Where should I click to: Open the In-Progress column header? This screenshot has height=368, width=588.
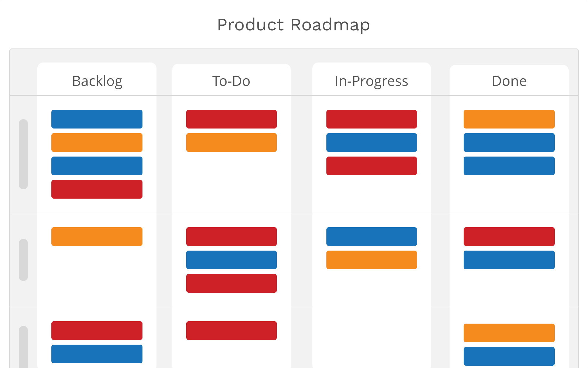click(371, 81)
